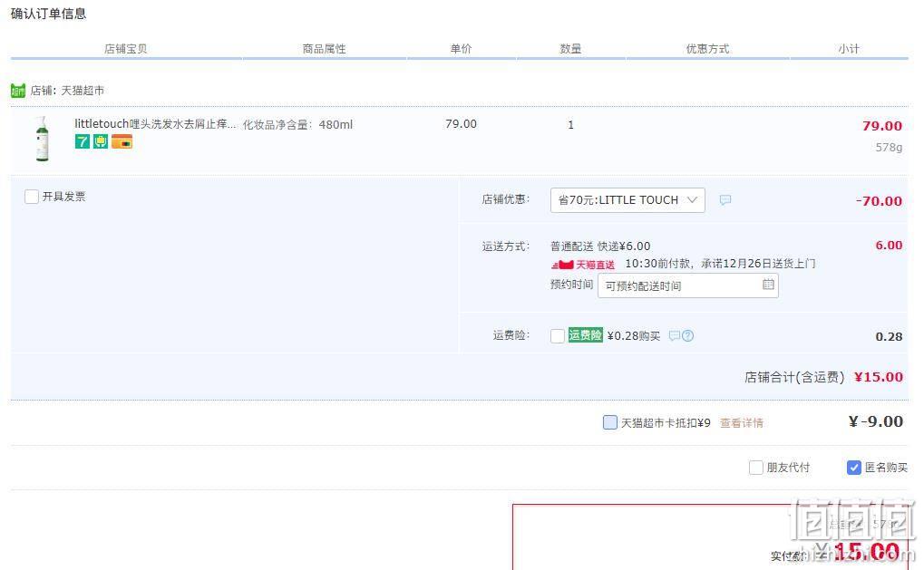Click the orange card badge under product title
The image size is (924, 570).
(x=122, y=142)
